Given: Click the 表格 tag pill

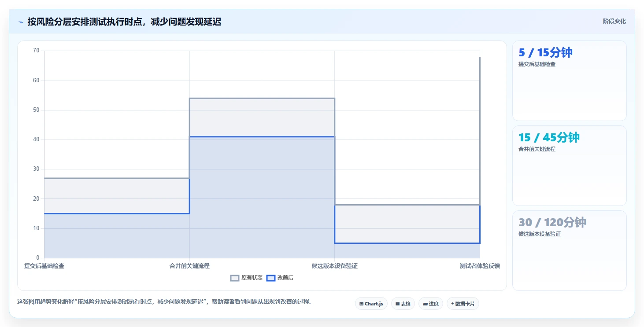Looking at the screenshot, I should click(x=403, y=304).
